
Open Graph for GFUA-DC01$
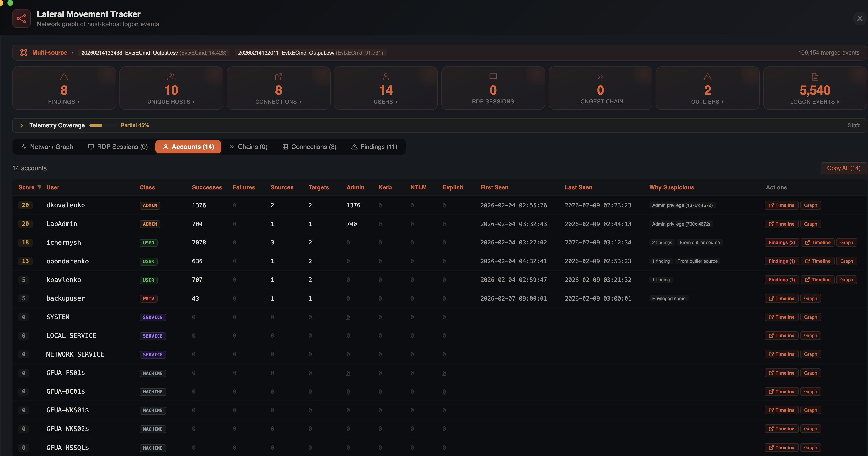click(x=810, y=392)
